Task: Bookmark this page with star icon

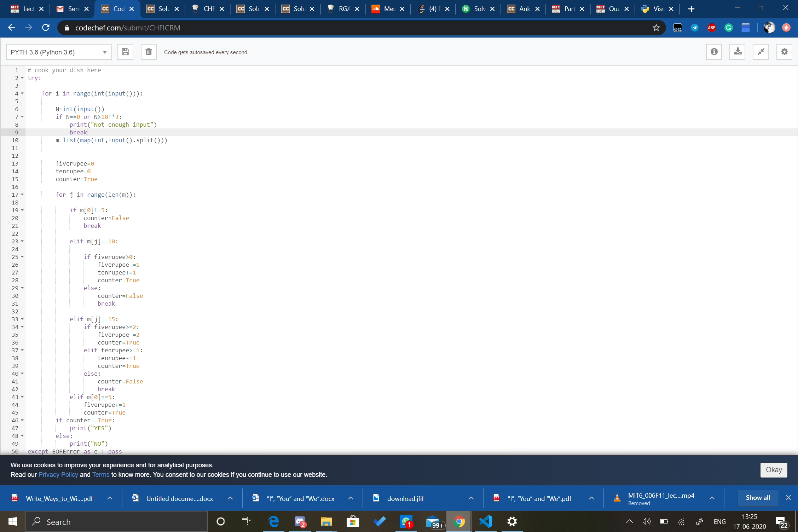Action: (x=656, y=28)
